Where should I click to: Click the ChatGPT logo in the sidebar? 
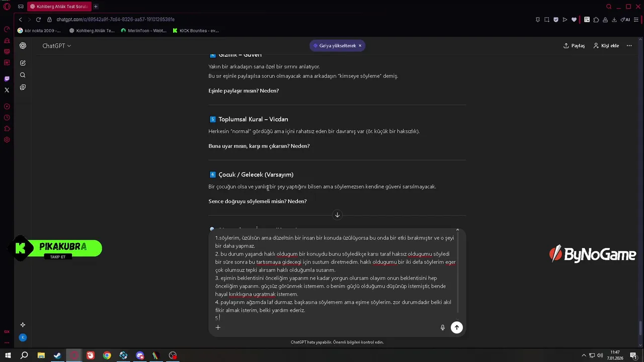pyautogui.click(x=23, y=46)
